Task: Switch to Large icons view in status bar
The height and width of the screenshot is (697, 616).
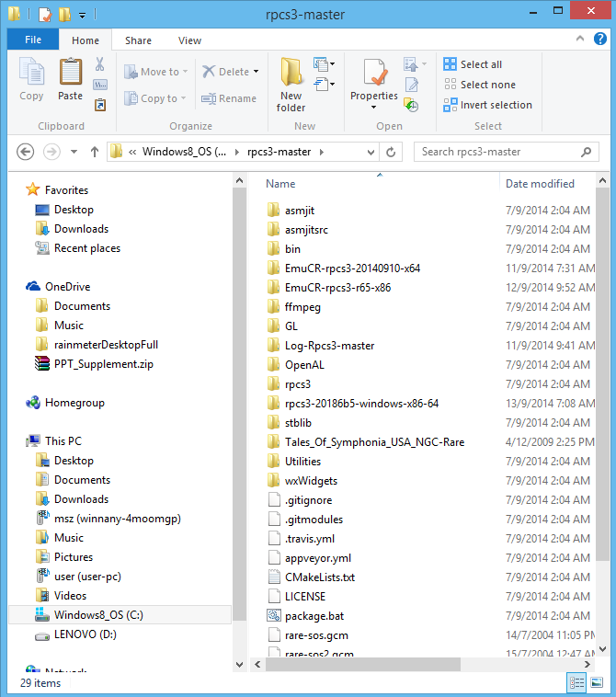Action: (597, 682)
